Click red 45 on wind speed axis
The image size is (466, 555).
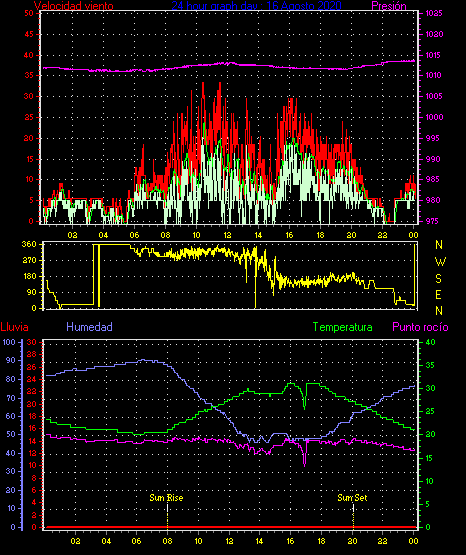pyautogui.click(x=29, y=34)
